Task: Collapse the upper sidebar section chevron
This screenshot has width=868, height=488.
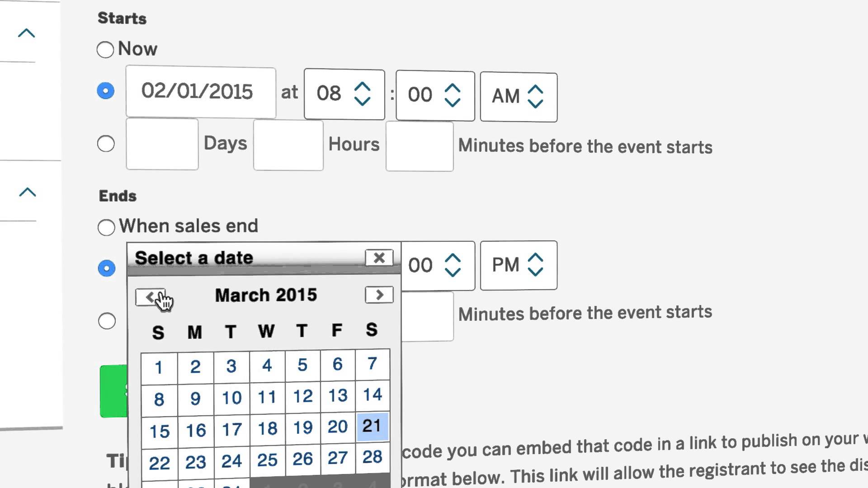Action: click(27, 33)
